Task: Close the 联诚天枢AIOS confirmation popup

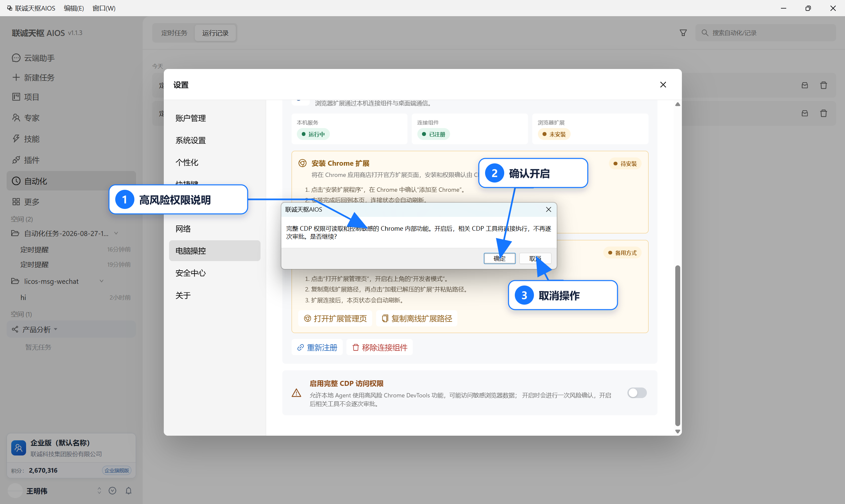Action: click(548, 210)
